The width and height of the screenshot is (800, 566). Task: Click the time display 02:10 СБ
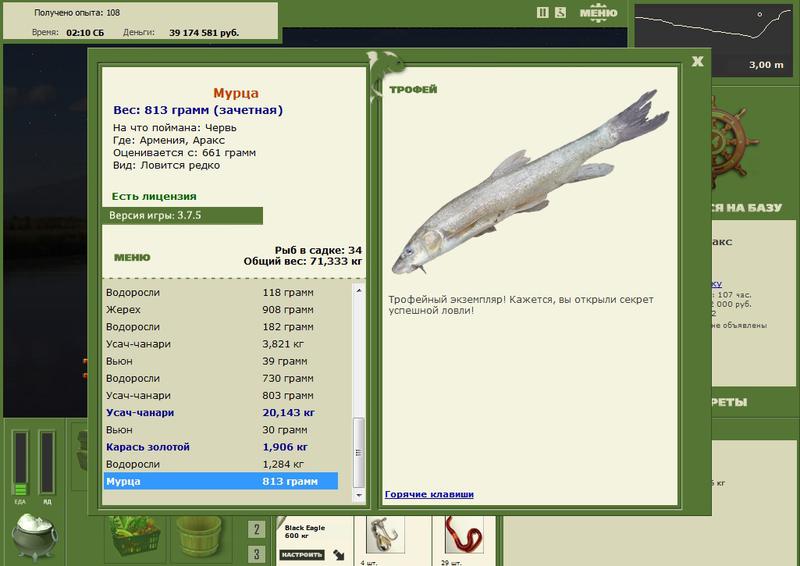(x=85, y=33)
